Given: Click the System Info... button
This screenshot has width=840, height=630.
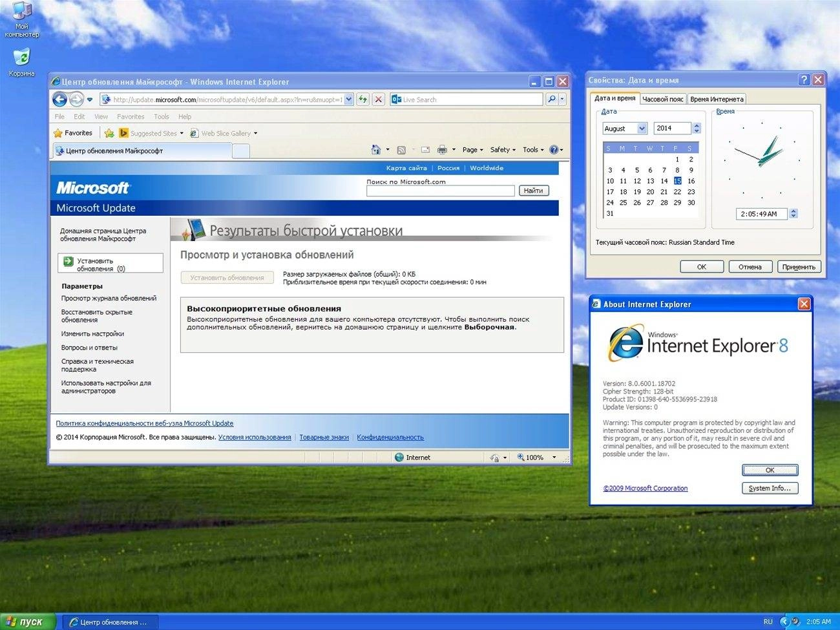Looking at the screenshot, I should 770,488.
